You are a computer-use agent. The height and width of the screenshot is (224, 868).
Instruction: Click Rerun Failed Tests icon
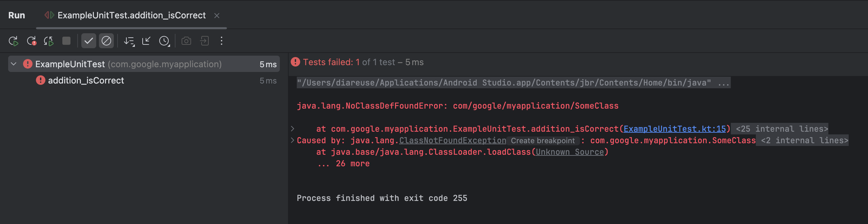32,41
